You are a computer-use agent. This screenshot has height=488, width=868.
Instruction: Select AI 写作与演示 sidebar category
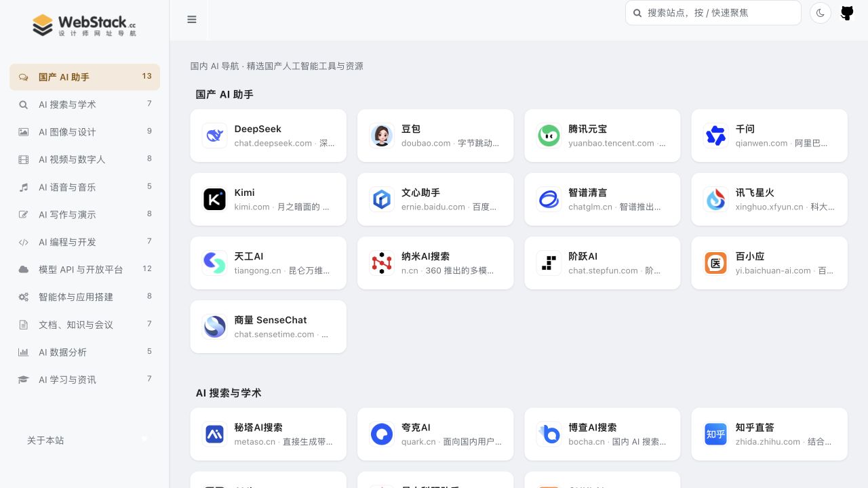[85, 215]
